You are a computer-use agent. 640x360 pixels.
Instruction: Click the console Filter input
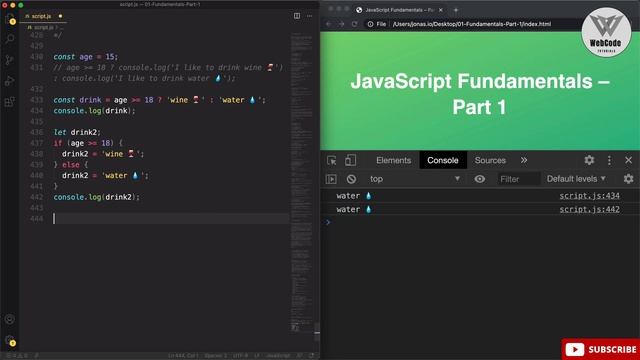(x=518, y=179)
